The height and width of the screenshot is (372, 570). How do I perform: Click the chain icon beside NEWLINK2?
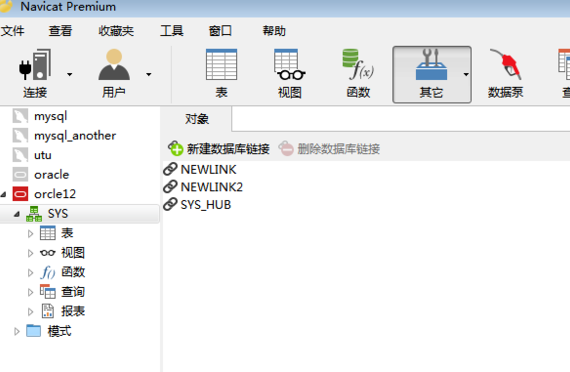pos(170,187)
